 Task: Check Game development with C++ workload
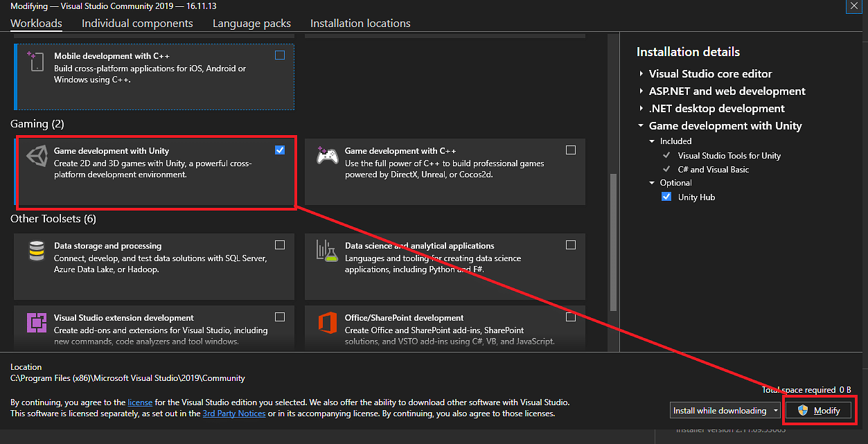[571, 150]
